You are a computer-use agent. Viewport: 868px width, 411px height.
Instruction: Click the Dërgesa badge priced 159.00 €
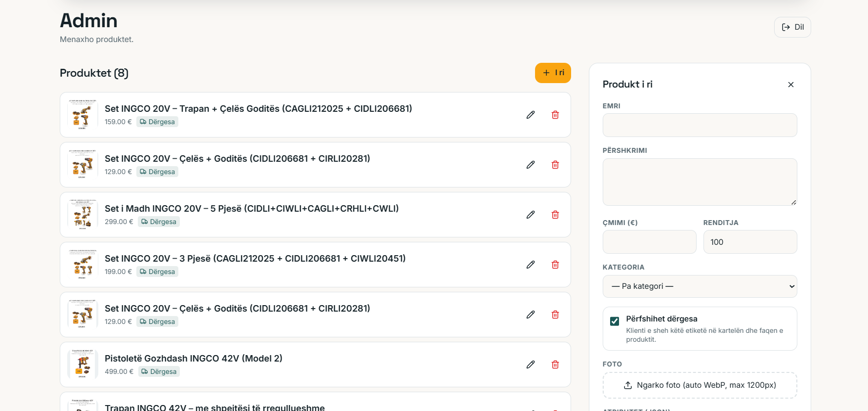[157, 122]
